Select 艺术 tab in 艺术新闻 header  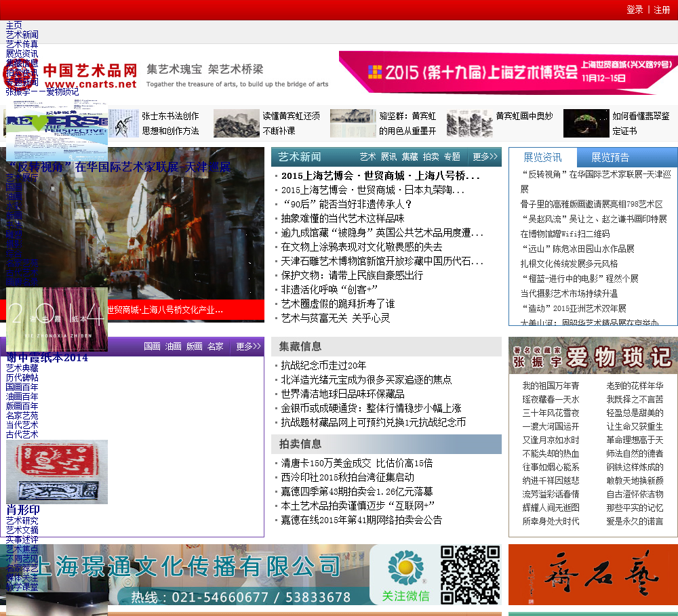[367, 157]
